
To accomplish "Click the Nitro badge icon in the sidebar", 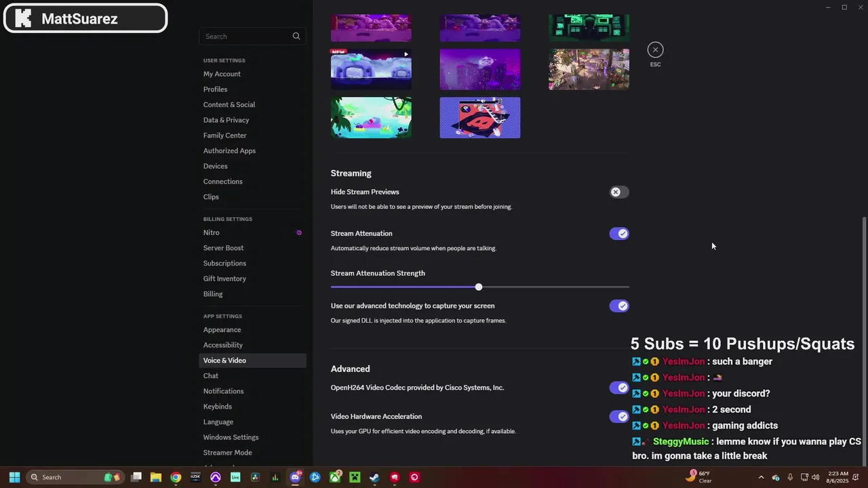I will click(299, 232).
